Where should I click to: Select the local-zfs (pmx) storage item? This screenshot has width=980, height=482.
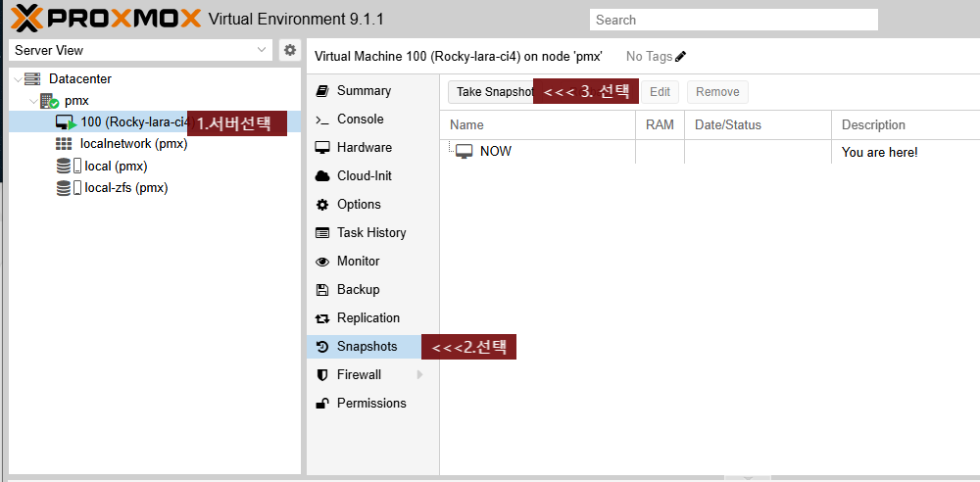[155, 187]
